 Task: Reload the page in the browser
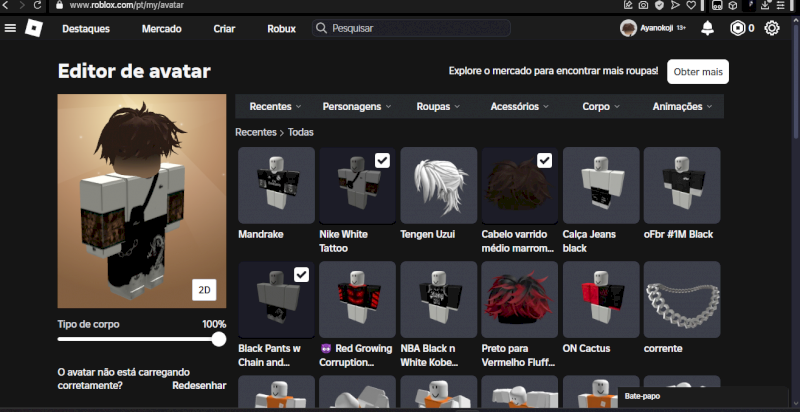[x=38, y=5]
